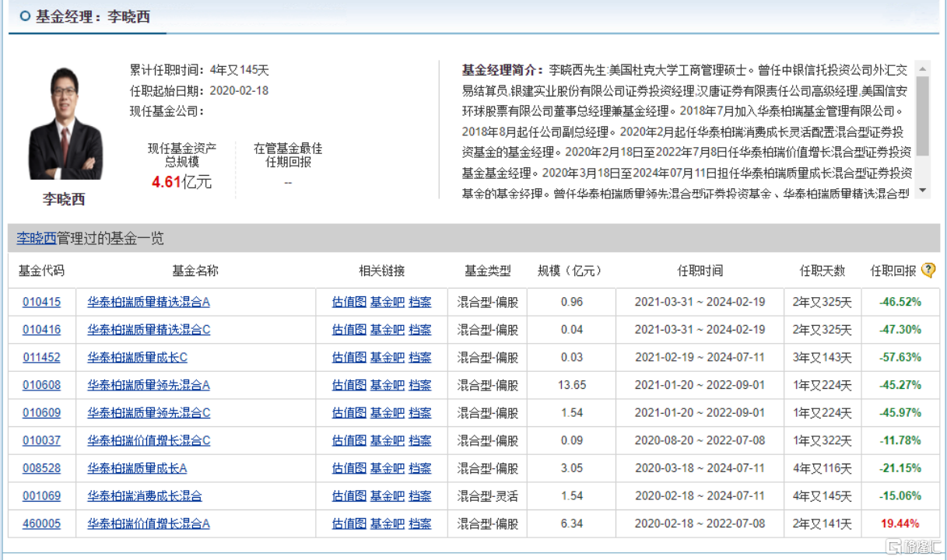The image size is (947, 560).
Task: Open 基金吧 for fund 010037
Action: (388, 440)
